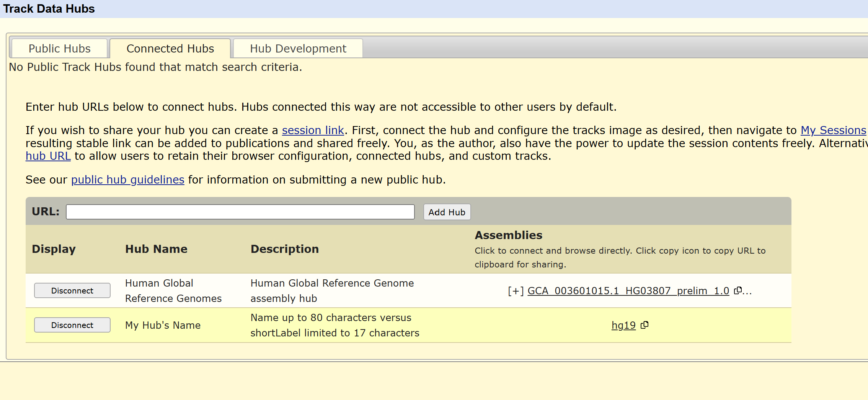Click the ellipsis after the GCA assembly
The width and height of the screenshot is (868, 400).
(747, 291)
